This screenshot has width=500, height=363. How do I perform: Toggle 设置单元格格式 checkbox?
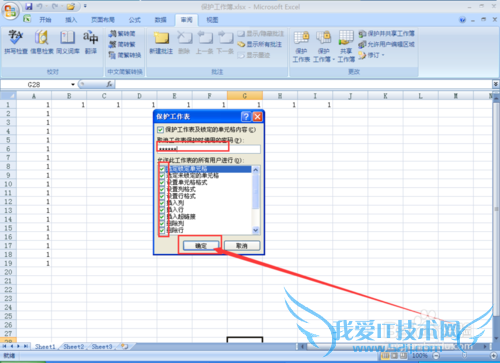coord(162,183)
